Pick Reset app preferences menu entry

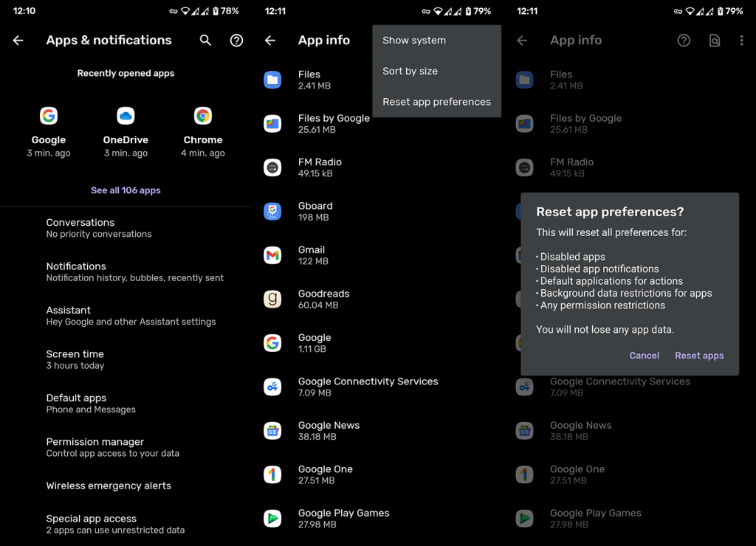point(436,102)
